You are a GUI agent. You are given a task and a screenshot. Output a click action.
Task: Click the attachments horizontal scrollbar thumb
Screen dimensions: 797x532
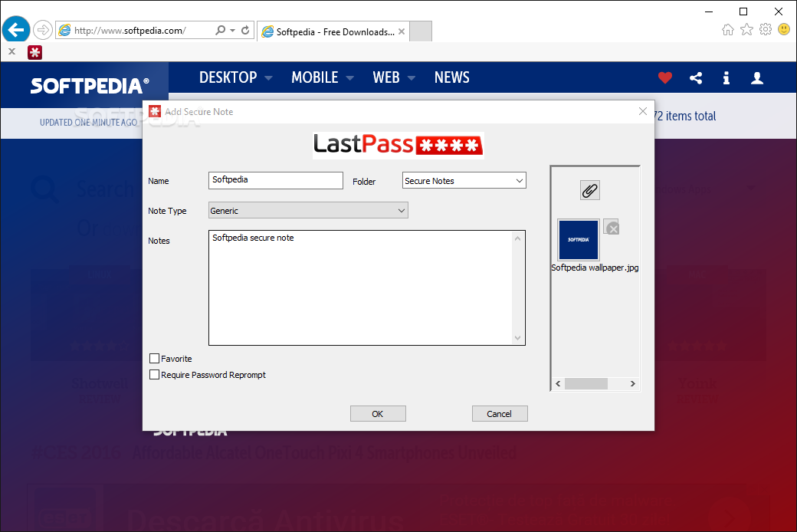586,383
